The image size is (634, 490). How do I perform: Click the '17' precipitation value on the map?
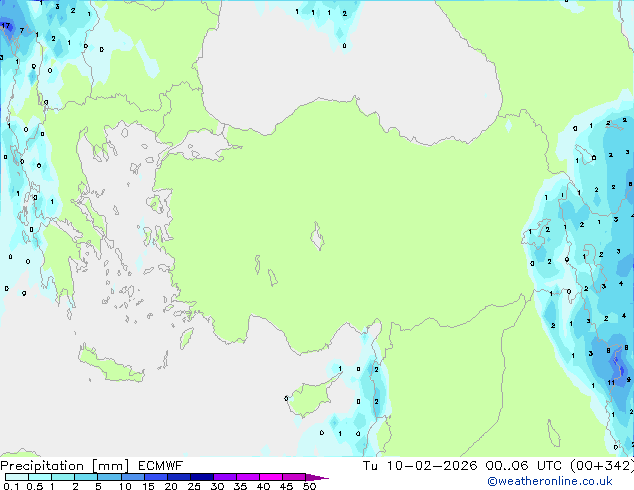(6, 25)
